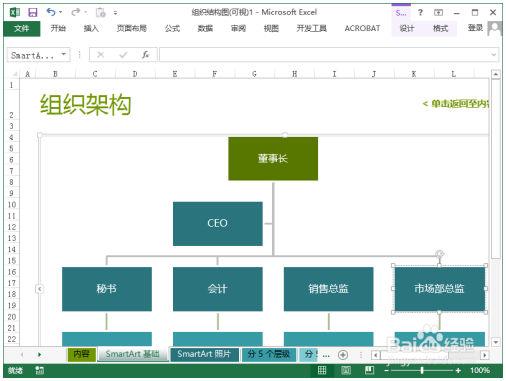
Task: Click the Undo arrow icon
Action: coord(51,12)
